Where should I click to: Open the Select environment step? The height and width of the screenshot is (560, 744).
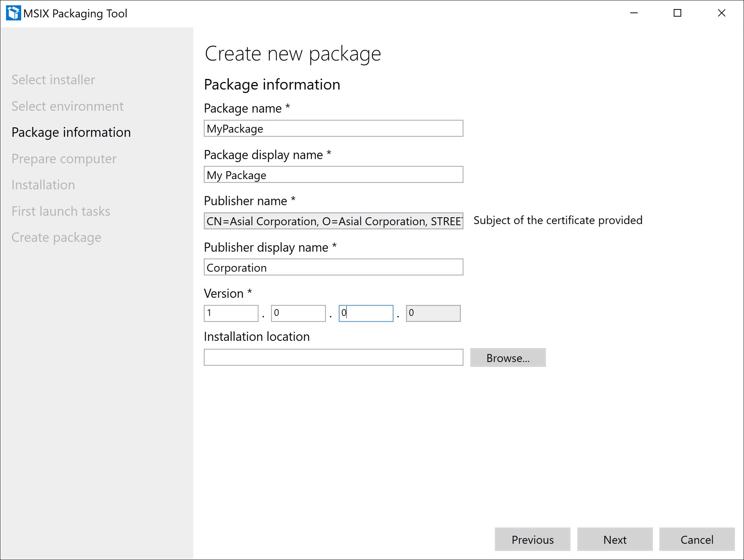[x=67, y=106]
